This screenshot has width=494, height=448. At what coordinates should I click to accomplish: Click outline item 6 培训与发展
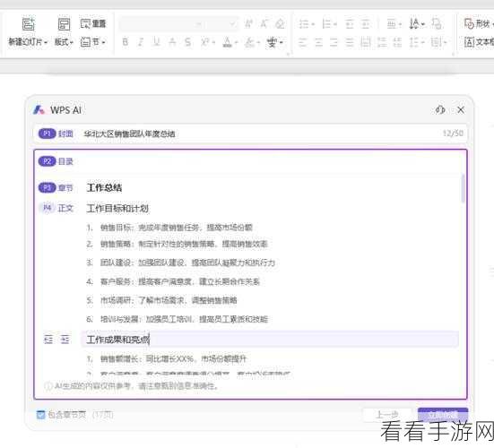(x=177, y=319)
